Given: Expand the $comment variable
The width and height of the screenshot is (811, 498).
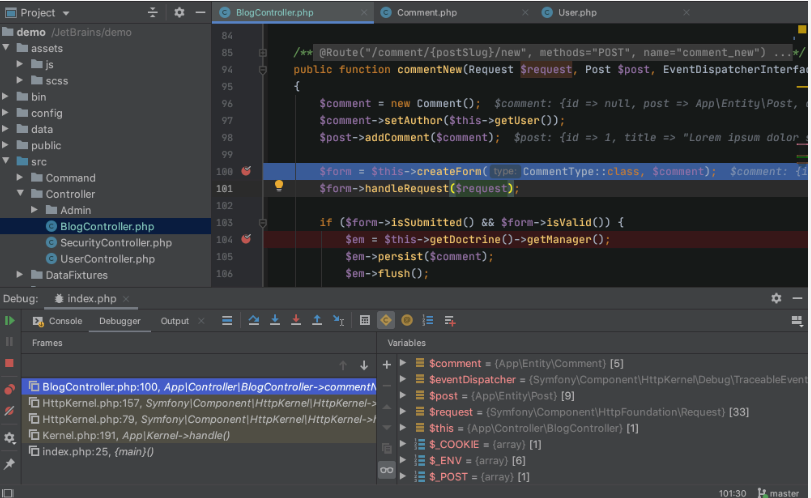Looking at the screenshot, I should point(403,363).
